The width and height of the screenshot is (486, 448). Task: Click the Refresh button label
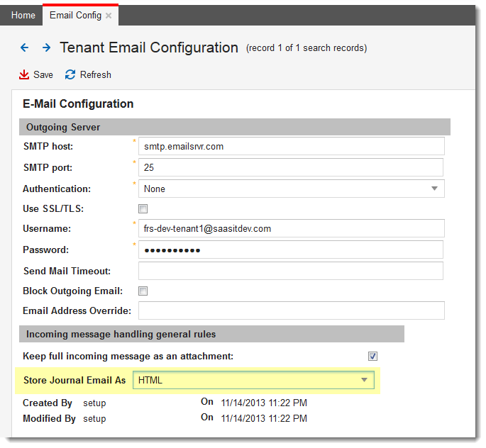pos(96,75)
